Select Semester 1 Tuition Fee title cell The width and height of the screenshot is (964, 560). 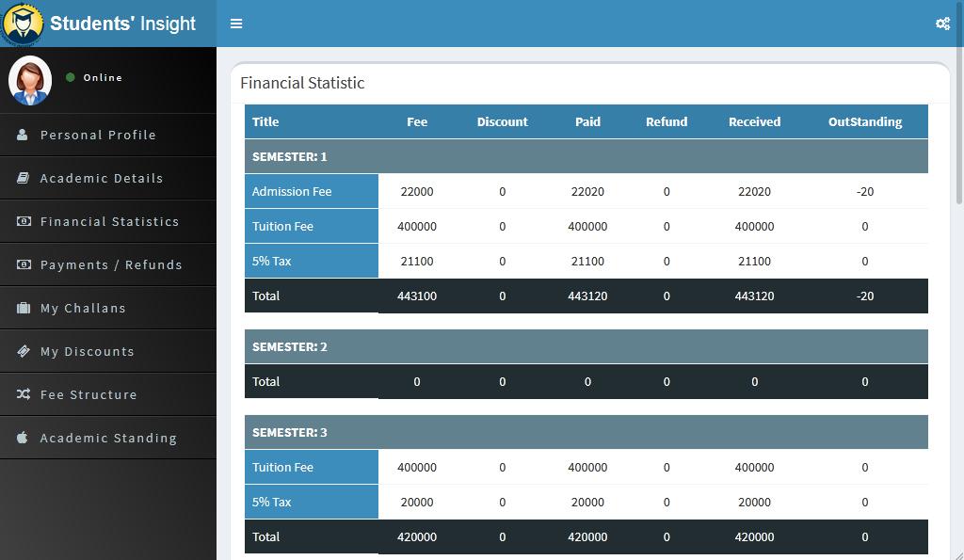coord(311,226)
